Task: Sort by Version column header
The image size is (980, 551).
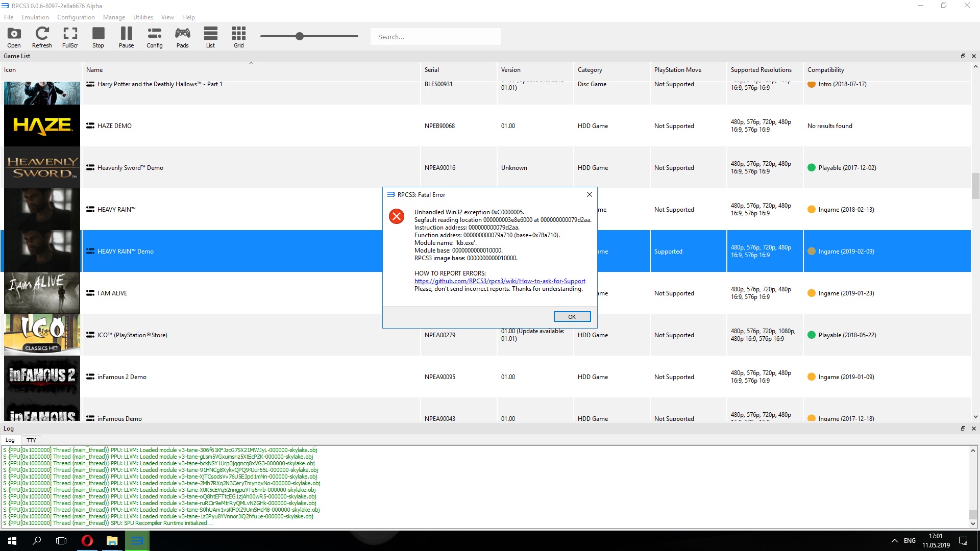Action: coord(535,70)
